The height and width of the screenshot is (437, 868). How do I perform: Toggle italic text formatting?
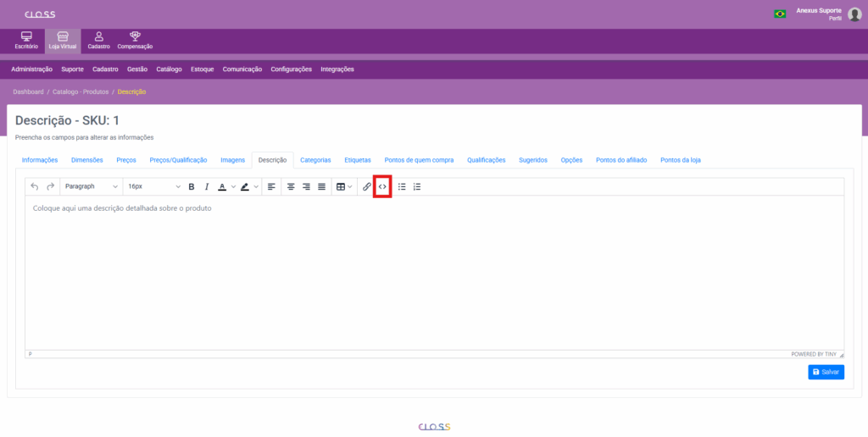click(x=206, y=186)
